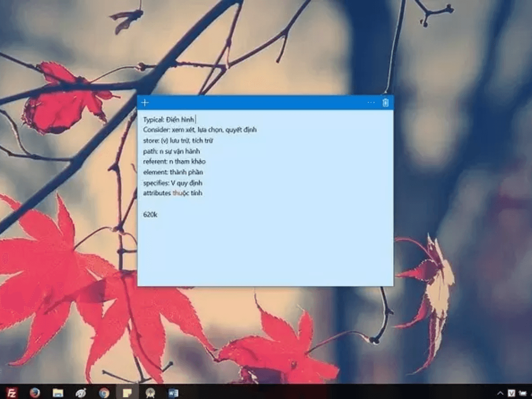Image resolution: width=532 pixels, height=399 pixels.
Task: Open File Explorer from the taskbar
Action: [57, 392]
